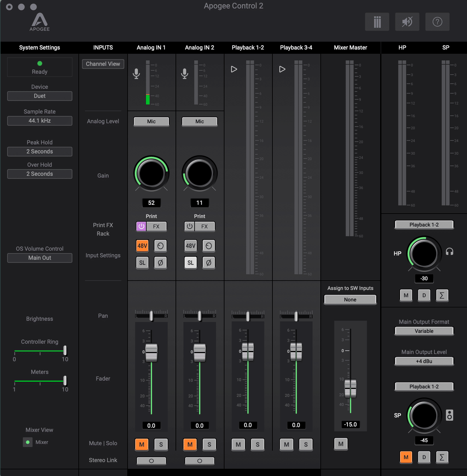467x476 pixels.
Task: Click the Apogee logo
Action: [x=39, y=22]
